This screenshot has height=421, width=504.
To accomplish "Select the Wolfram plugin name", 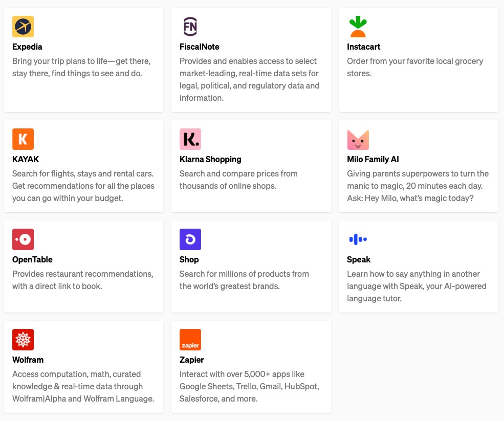I will (x=28, y=360).
